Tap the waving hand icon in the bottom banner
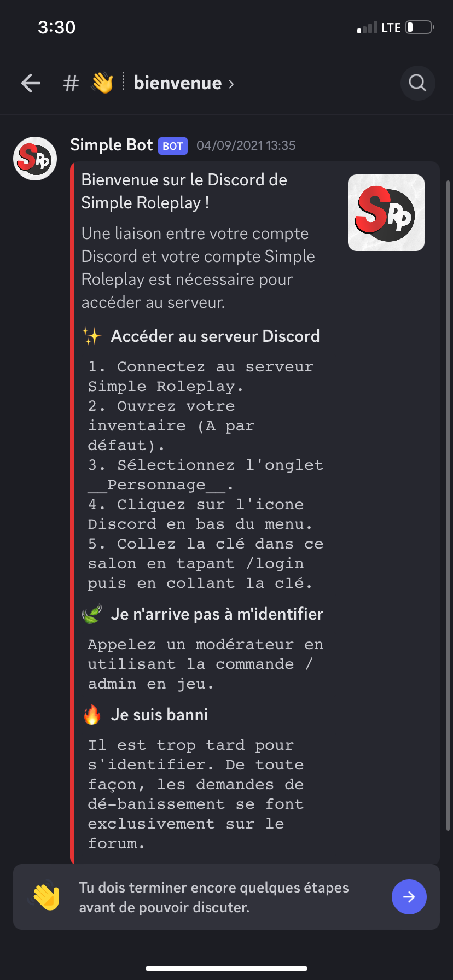The image size is (453, 980). coord(45,896)
